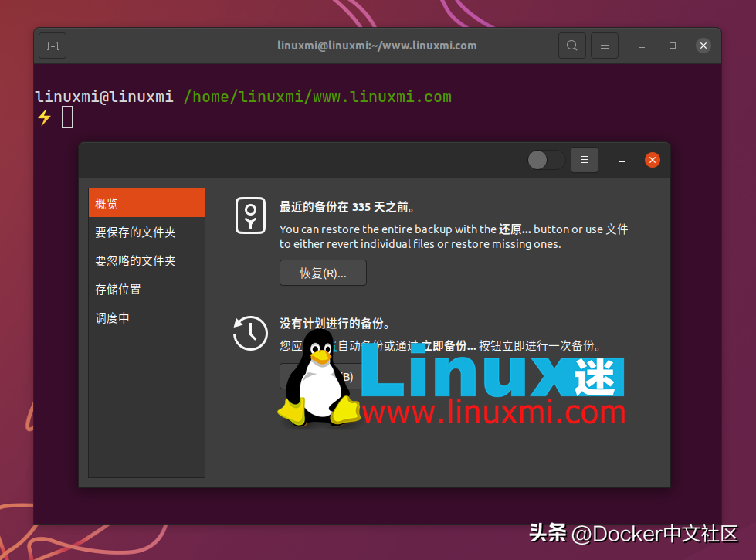
Task: Toggle automatic backup switch in header
Action: point(546,160)
